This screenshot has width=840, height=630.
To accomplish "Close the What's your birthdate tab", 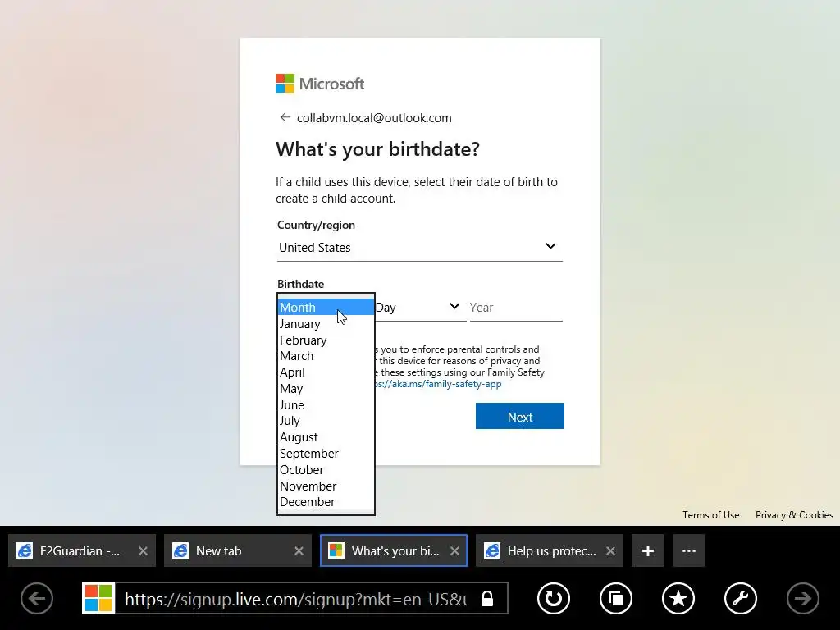I will [x=454, y=550].
